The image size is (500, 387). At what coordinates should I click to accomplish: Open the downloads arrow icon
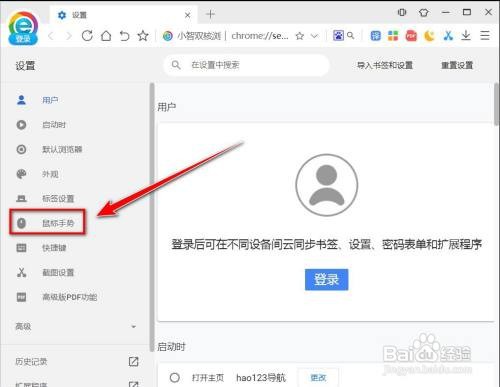click(466, 35)
